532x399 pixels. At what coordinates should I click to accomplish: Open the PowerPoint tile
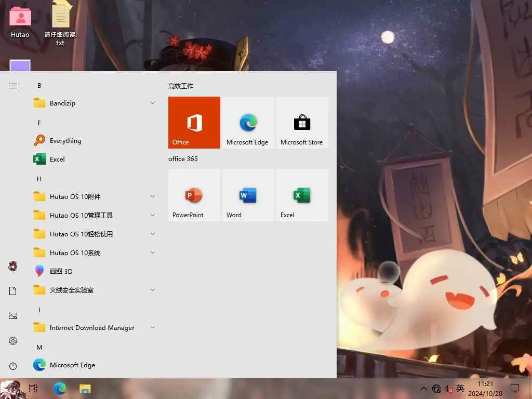tap(194, 195)
